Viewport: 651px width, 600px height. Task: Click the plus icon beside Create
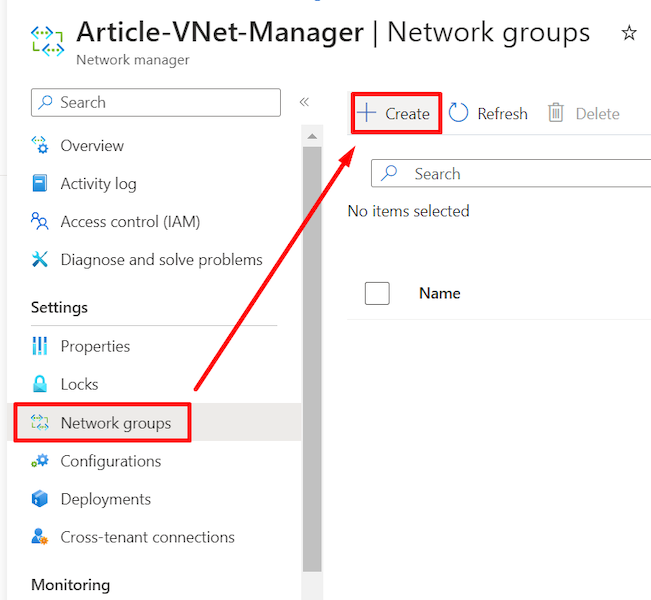366,113
